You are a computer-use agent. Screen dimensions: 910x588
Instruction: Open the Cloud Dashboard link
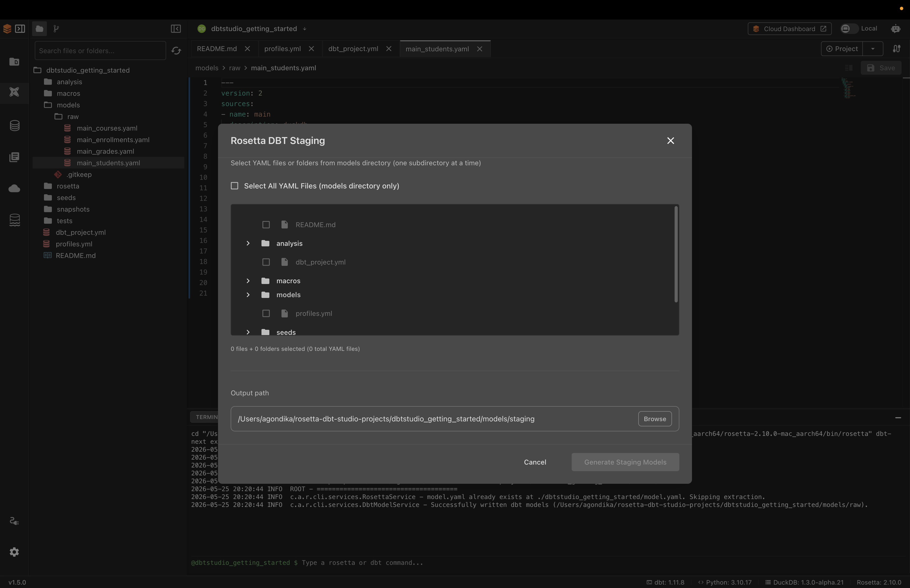pyautogui.click(x=789, y=29)
